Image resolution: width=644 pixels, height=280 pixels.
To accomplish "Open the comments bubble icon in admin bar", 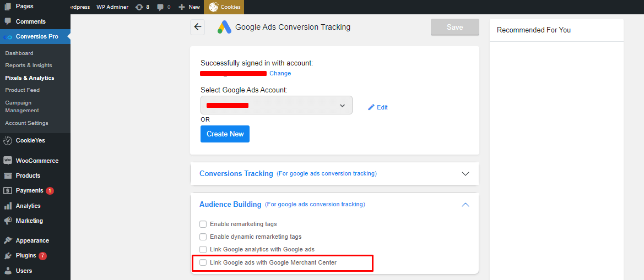I will (161, 7).
